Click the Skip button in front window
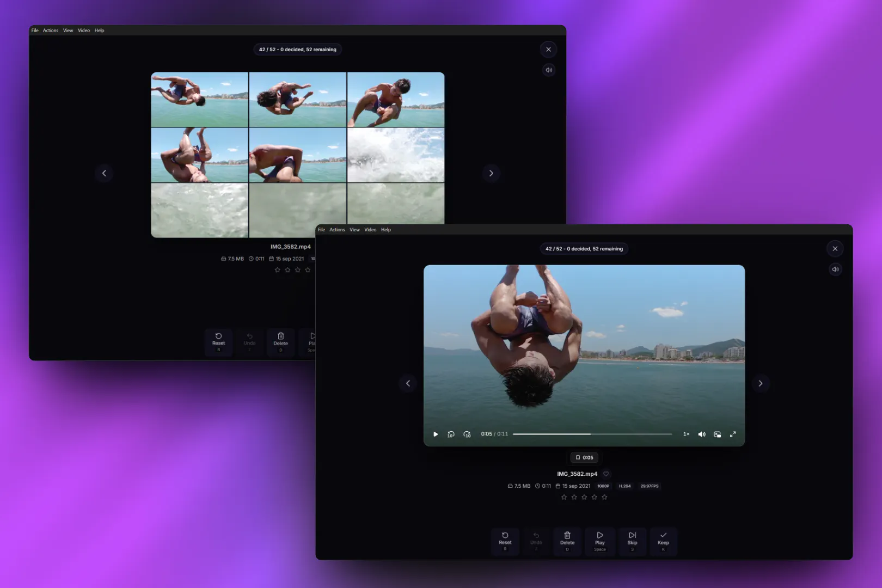The image size is (882, 588). pos(632,541)
